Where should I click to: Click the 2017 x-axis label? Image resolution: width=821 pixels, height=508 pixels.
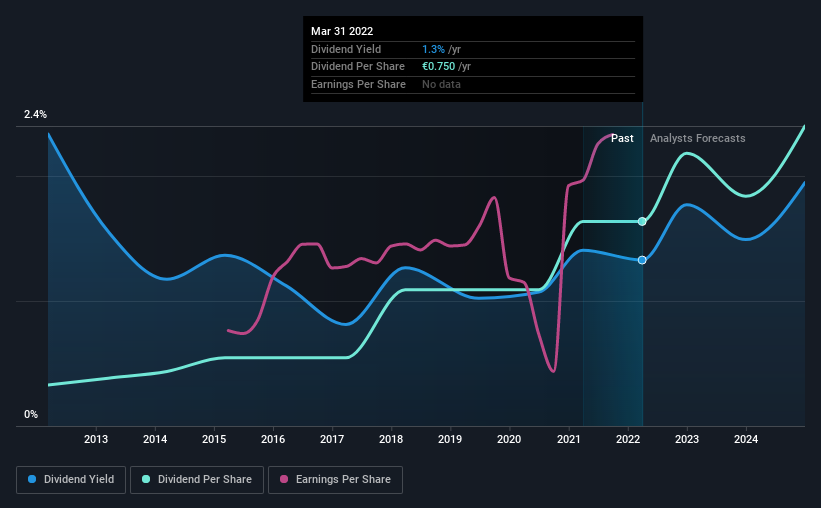coord(332,439)
